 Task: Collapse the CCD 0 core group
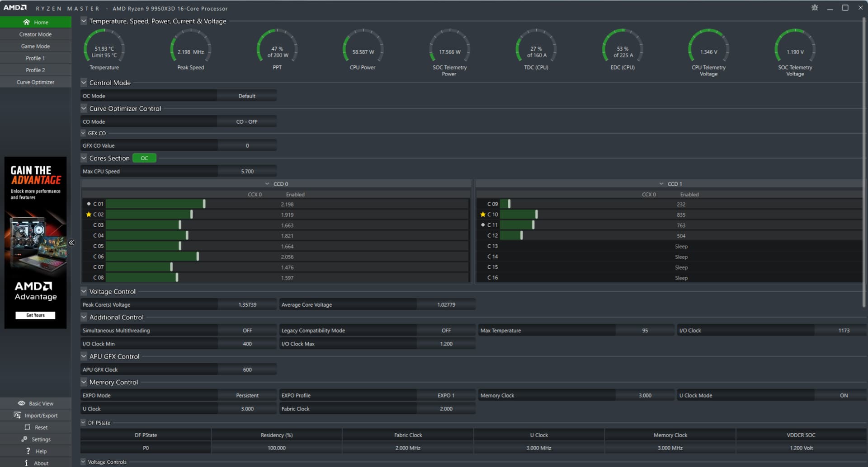pyautogui.click(x=267, y=184)
